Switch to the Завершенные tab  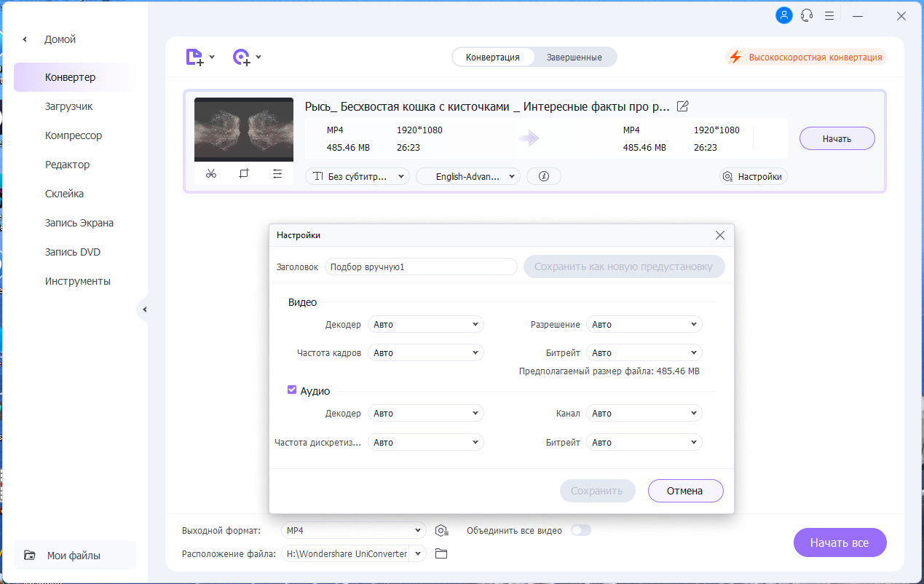(x=574, y=57)
